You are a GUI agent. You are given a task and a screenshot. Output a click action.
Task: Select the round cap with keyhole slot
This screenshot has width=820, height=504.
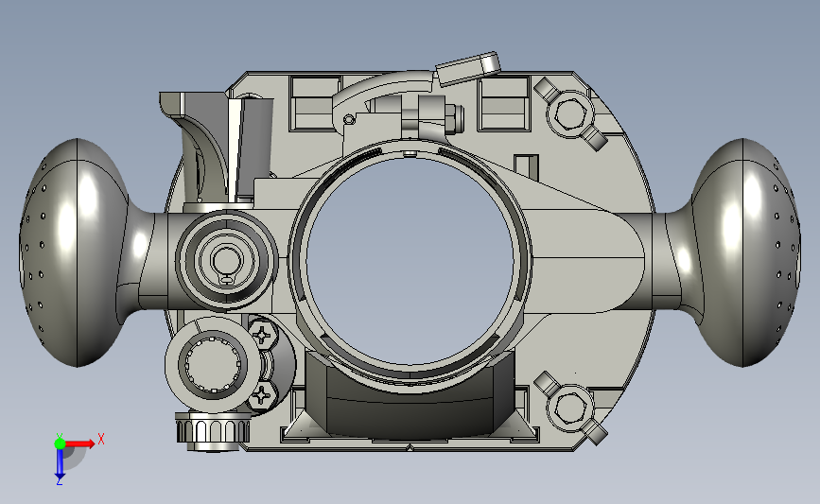click(x=226, y=259)
